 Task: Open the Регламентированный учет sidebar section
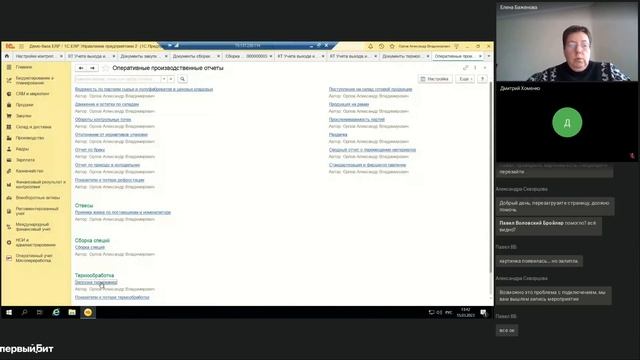point(37,211)
